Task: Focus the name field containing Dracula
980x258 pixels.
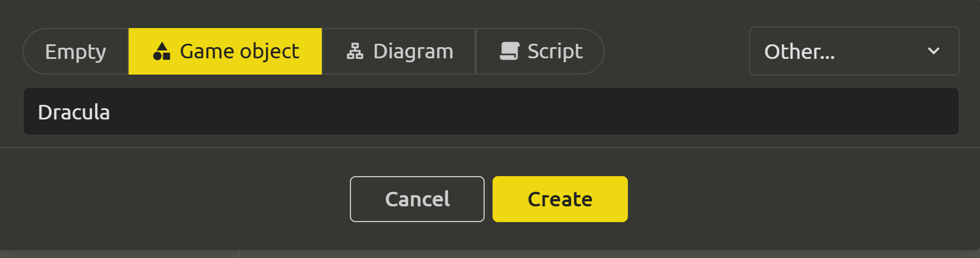Action: click(x=491, y=111)
